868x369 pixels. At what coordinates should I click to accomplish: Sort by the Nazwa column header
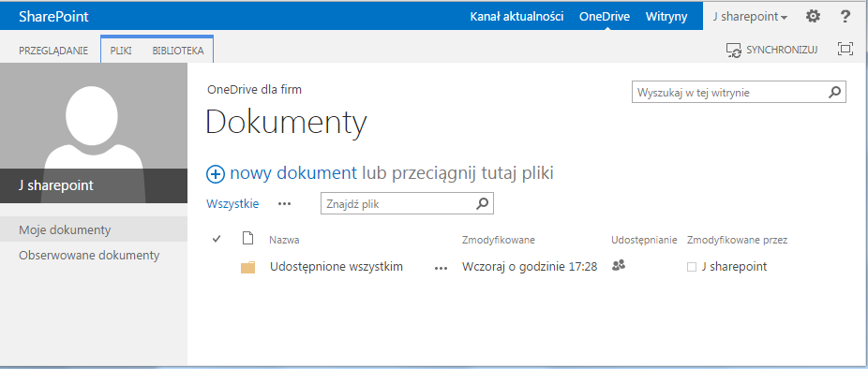pyautogui.click(x=285, y=240)
